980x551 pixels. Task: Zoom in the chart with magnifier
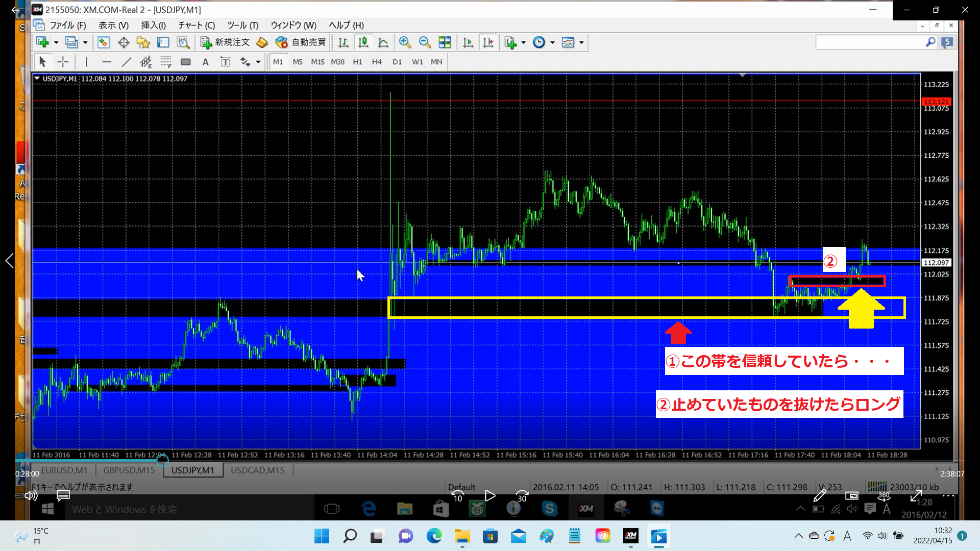[x=405, y=42]
